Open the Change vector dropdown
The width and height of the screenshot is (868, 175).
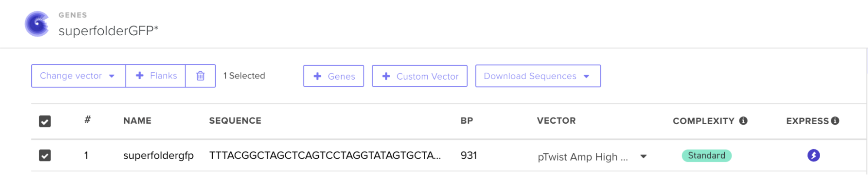[x=78, y=76]
